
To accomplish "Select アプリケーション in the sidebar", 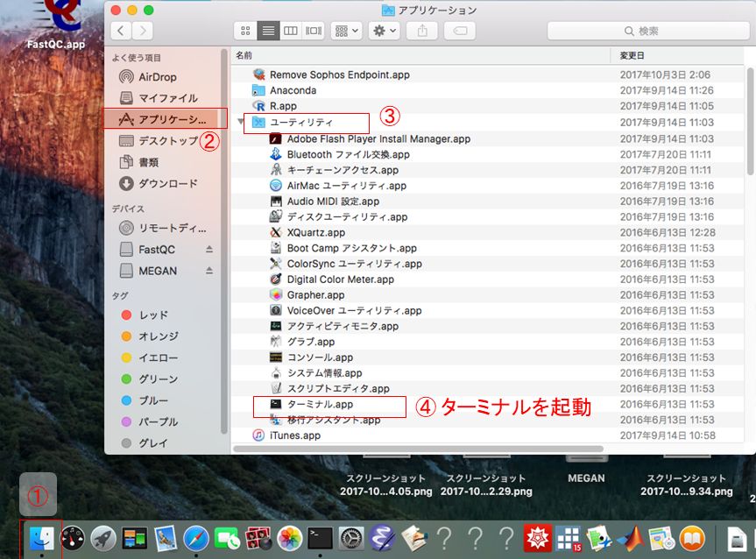I will [165, 119].
